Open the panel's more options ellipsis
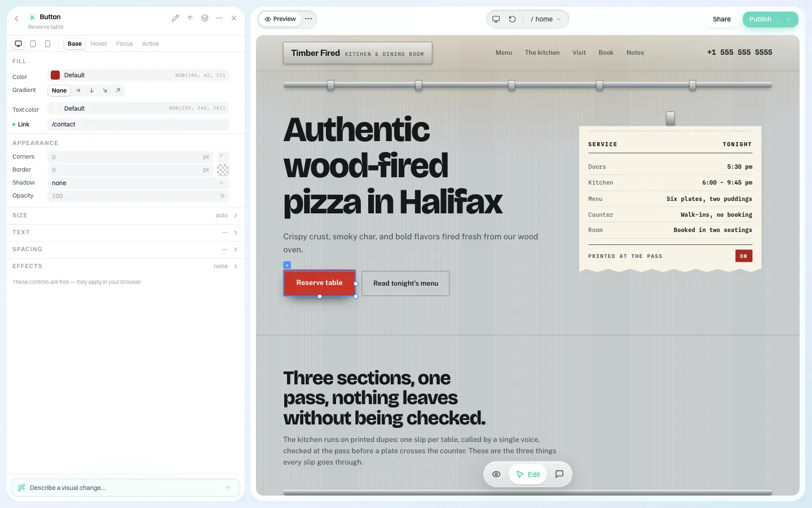 [x=219, y=18]
